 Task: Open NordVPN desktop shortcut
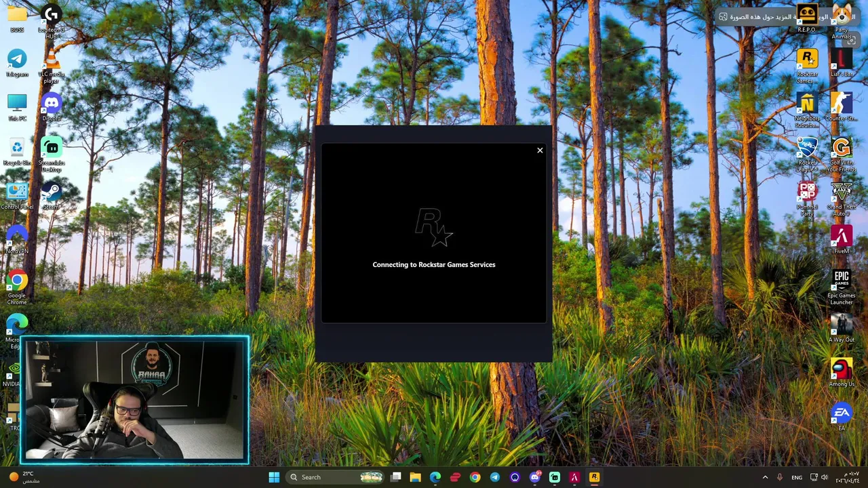pos(17,241)
